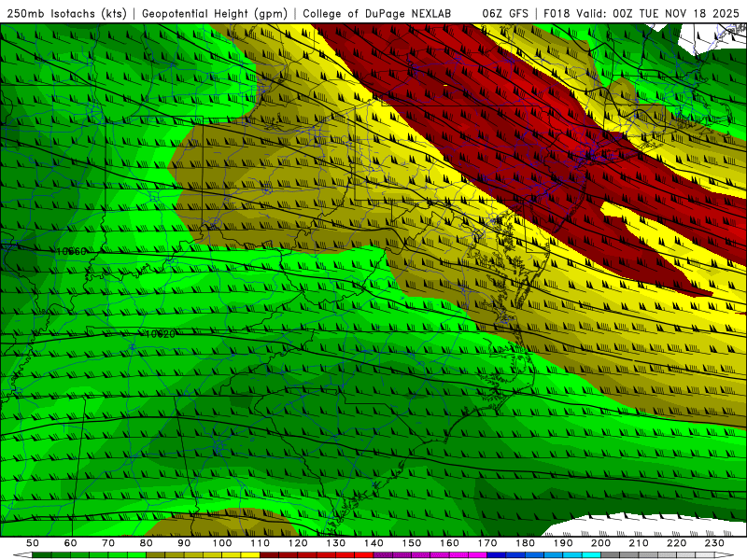The width and height of the screenshot is (747, 560).
Task: Click the darkest green color bar segment at 50
Action: pos(42,555)
